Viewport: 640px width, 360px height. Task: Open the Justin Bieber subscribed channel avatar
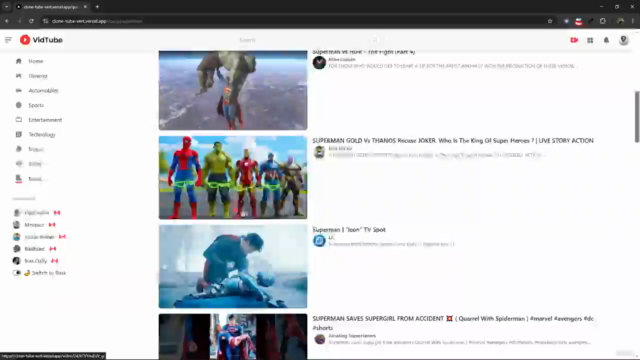coord(17,237)
